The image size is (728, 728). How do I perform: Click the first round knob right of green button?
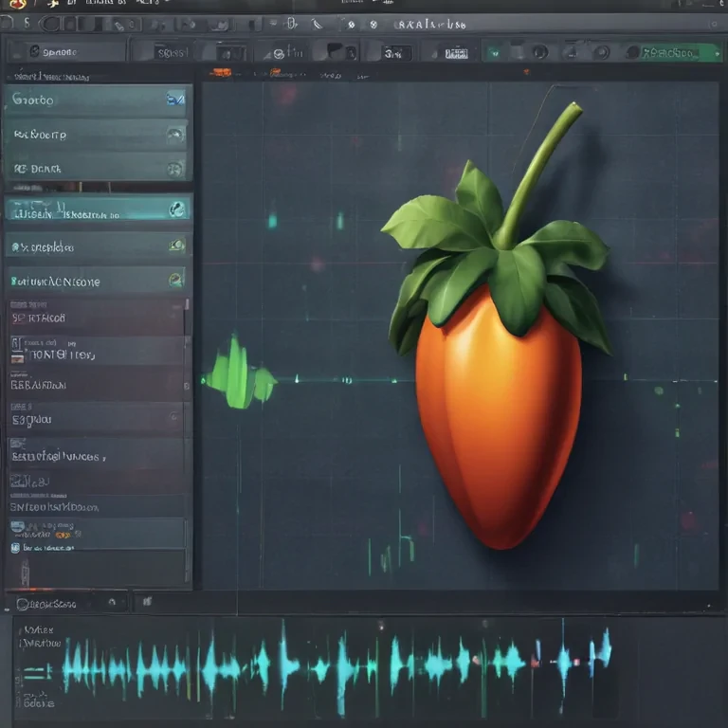[x=539, y=52]
